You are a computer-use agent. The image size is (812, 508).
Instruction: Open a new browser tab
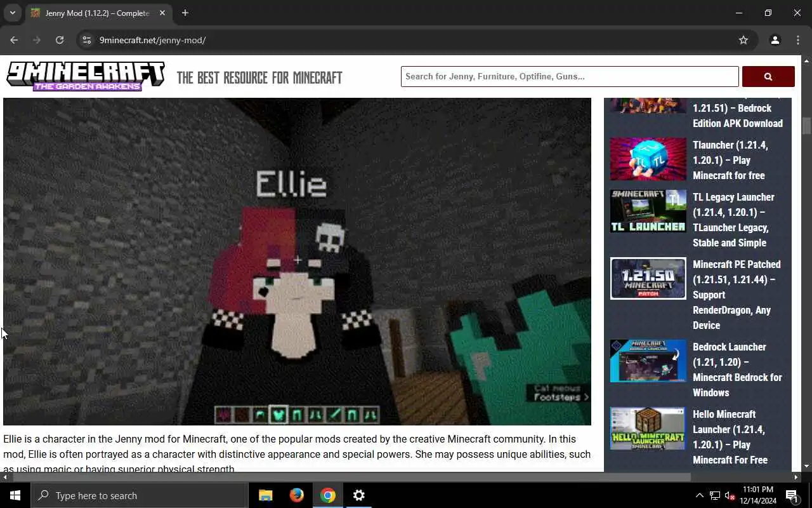185,13
